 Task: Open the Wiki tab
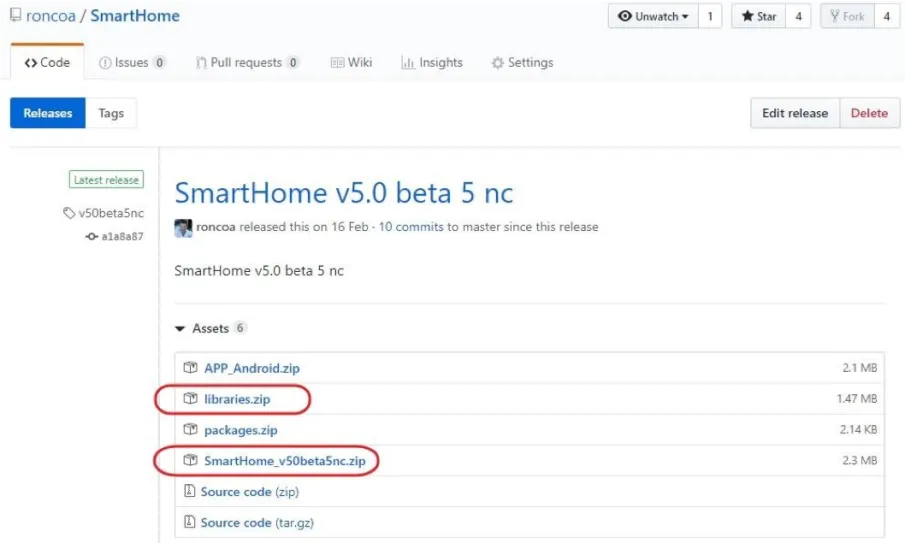[x=351, y=62]
